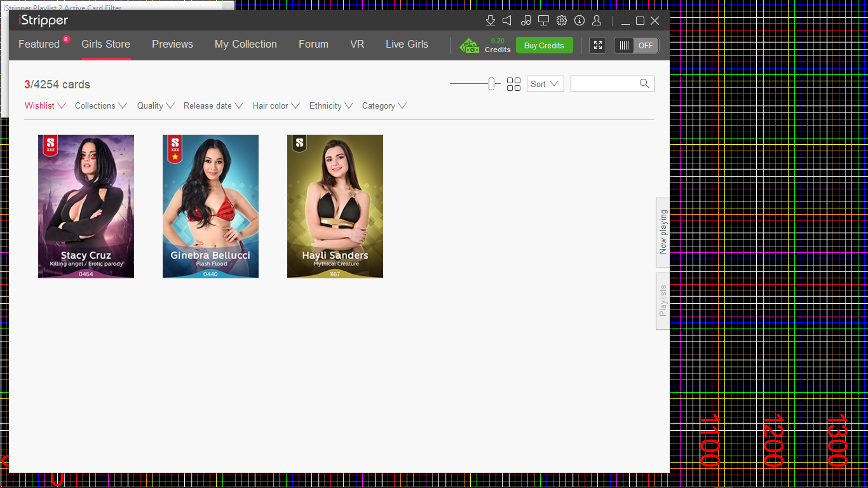
Task: Expand the Collections filter dropdown
Action: click(x=100, y=106)
